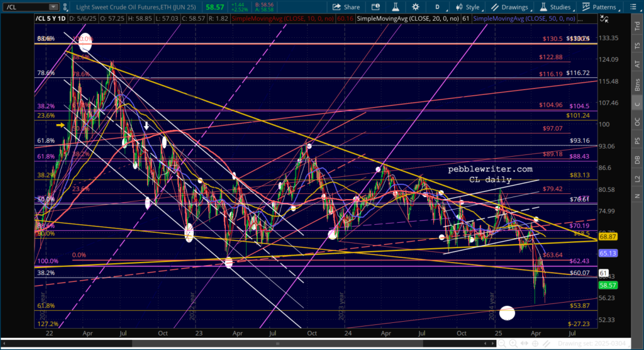Open the /CL symbol dropdown arrow
This screenshot has height=350, width=644.
click(53, 7)
